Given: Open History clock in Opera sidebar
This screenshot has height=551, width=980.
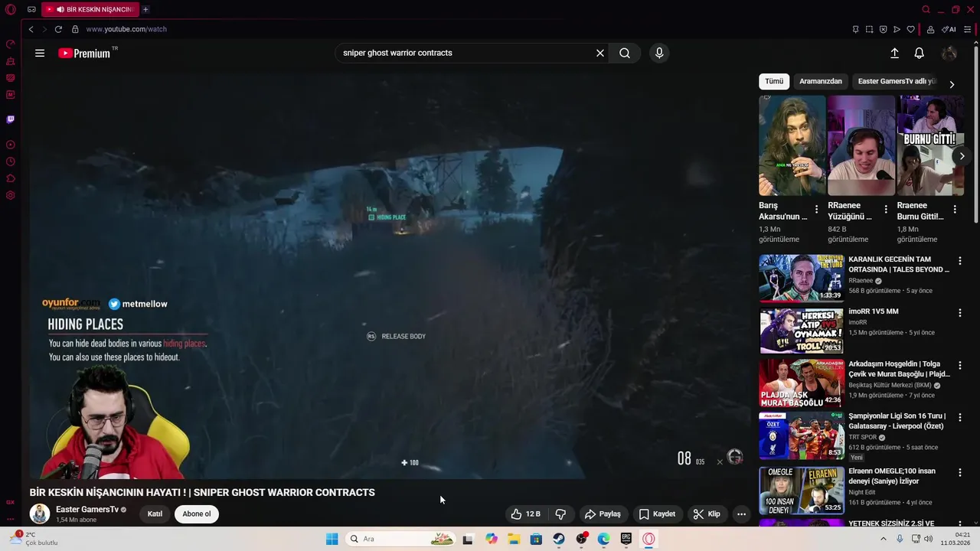Looking at the screenshot, I should click(x=11, y=161).
